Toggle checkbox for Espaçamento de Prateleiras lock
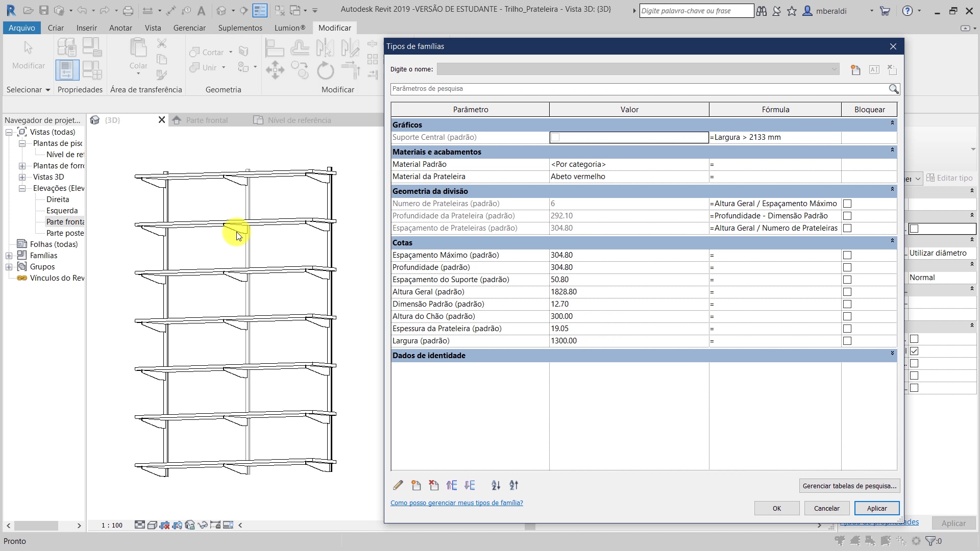This screenshot has width=980, height=551. coord(847,228)
